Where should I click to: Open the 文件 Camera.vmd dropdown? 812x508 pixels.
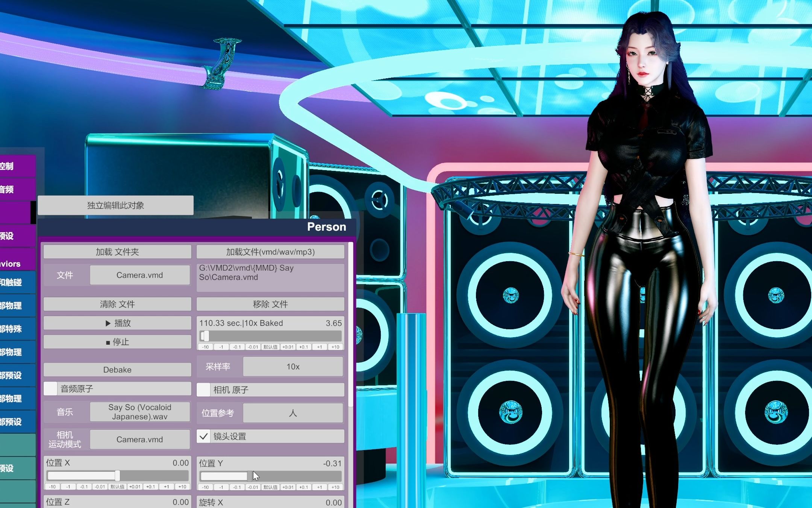(140, 275)
